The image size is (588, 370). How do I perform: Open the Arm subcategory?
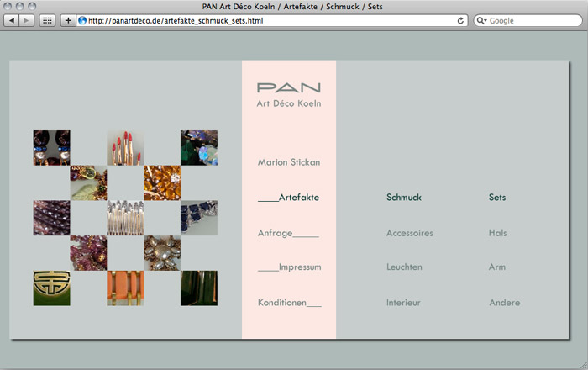497,267
